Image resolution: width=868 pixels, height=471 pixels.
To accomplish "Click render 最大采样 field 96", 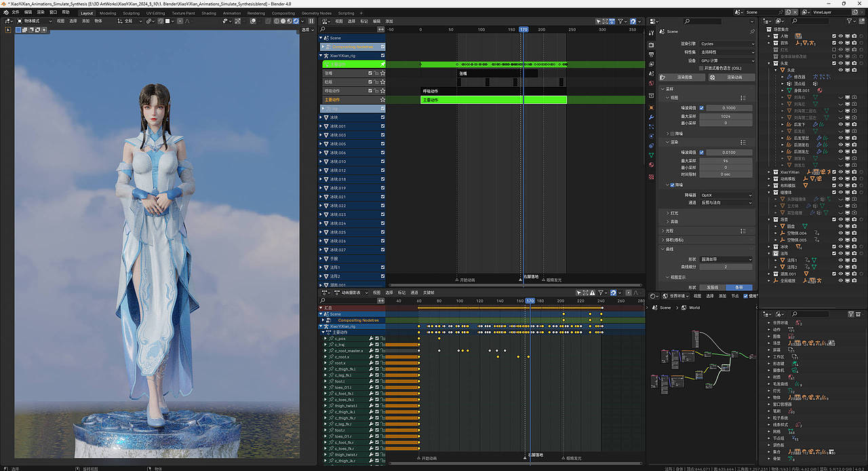I will click(726, 160).
